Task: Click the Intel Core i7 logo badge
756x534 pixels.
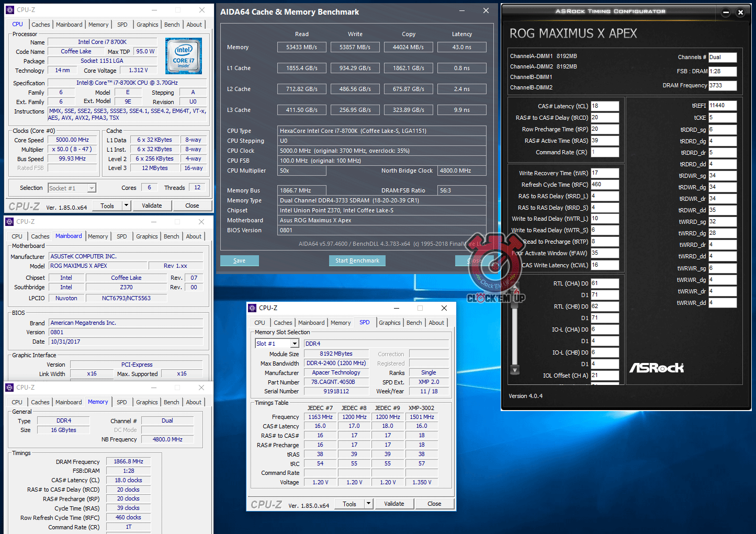Action: [x=184, y=56]
